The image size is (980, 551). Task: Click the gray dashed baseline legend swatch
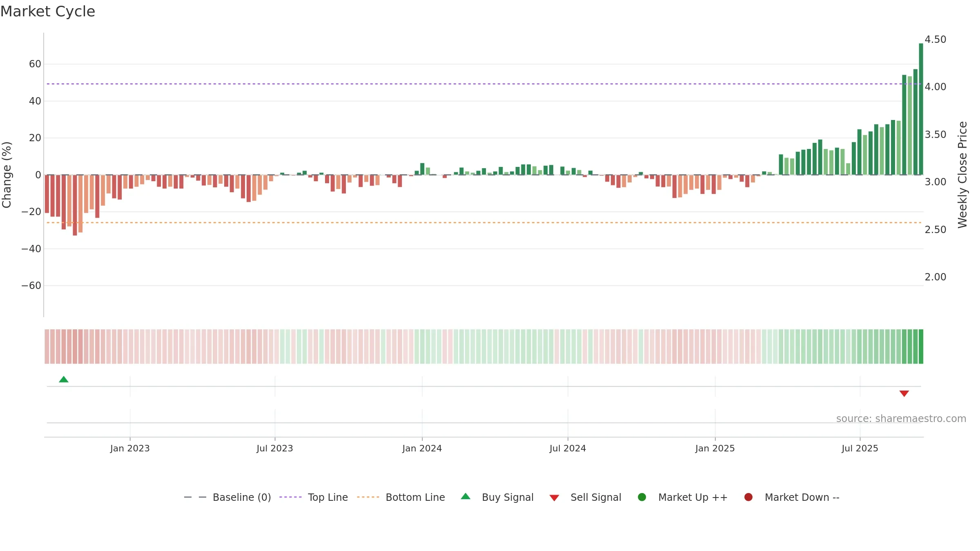coord(195,497)
